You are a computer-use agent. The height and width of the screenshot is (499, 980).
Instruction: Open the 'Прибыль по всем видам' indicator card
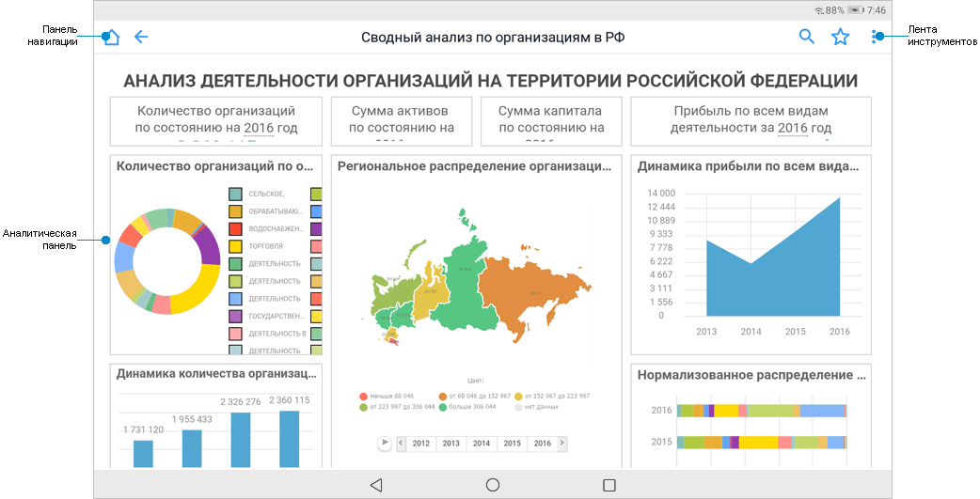point(751,121)
